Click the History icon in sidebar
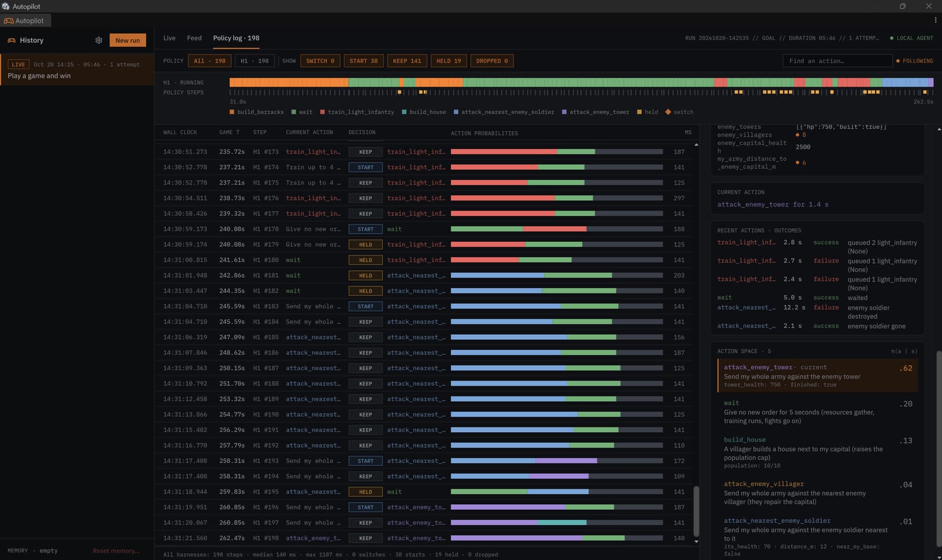This screenshot has width=942, height=560. pyautogui.click(x=12, y=41)
